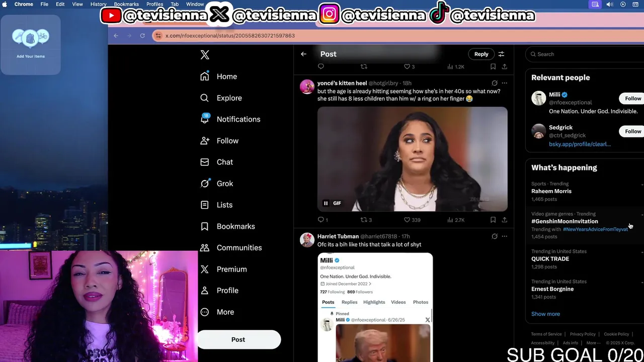The image size is (644, 362).
Task: Click browser forward arrow
Action: pyautogui.click(x=129, y=36)
